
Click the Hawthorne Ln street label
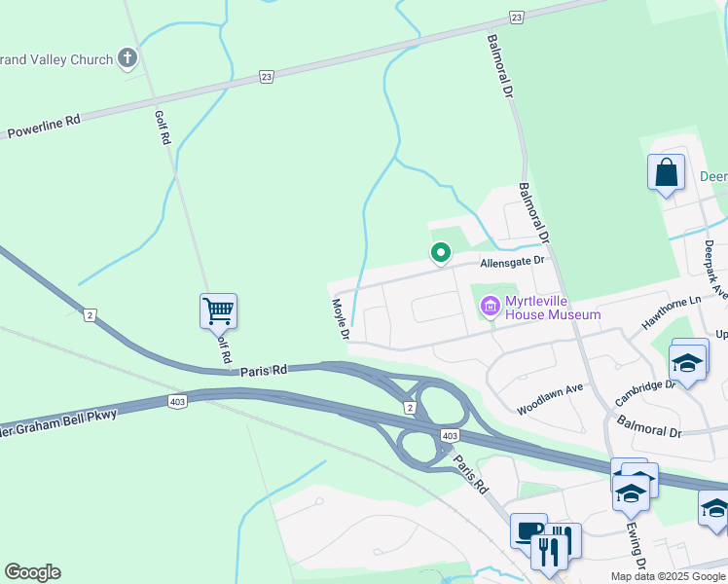(x=672, y=312)
